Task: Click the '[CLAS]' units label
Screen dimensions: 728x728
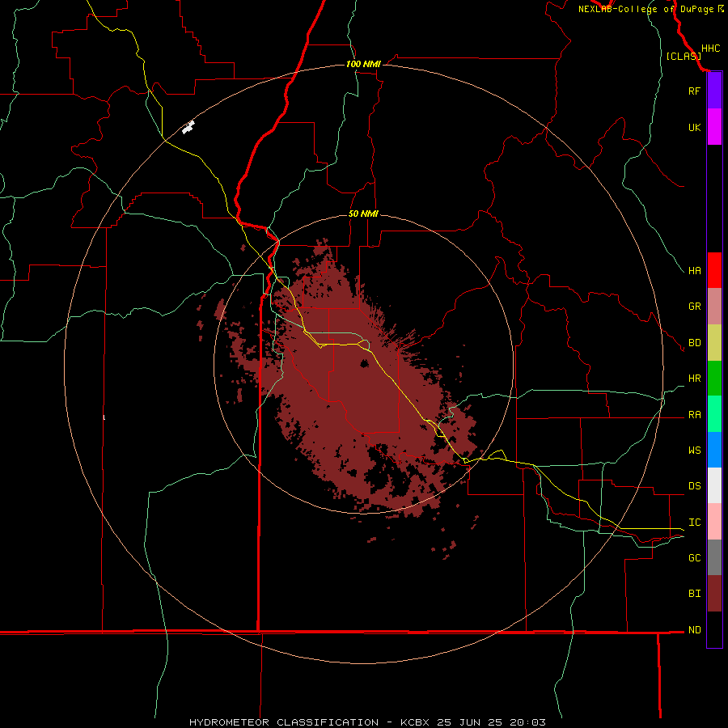Action: tap(684, 56)
